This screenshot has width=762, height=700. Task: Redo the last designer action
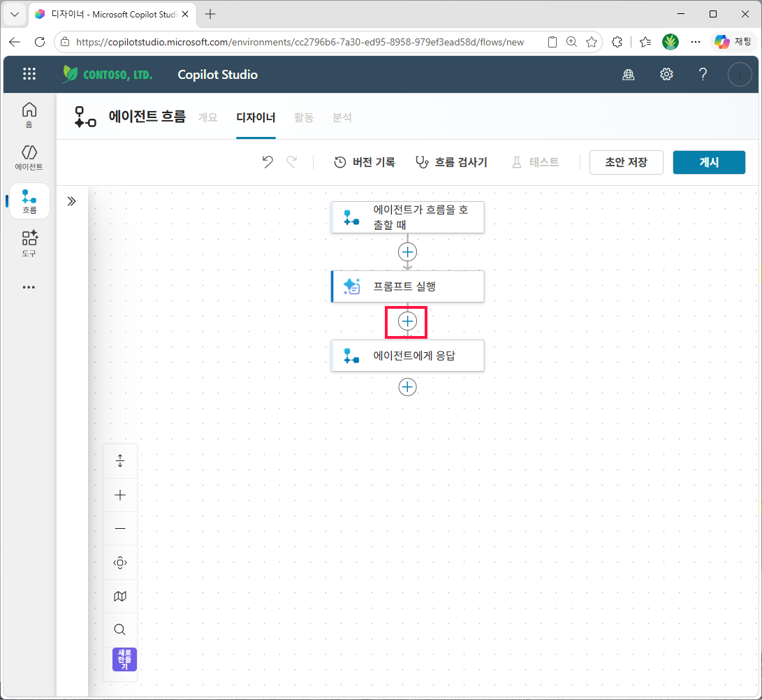point(291,162)
